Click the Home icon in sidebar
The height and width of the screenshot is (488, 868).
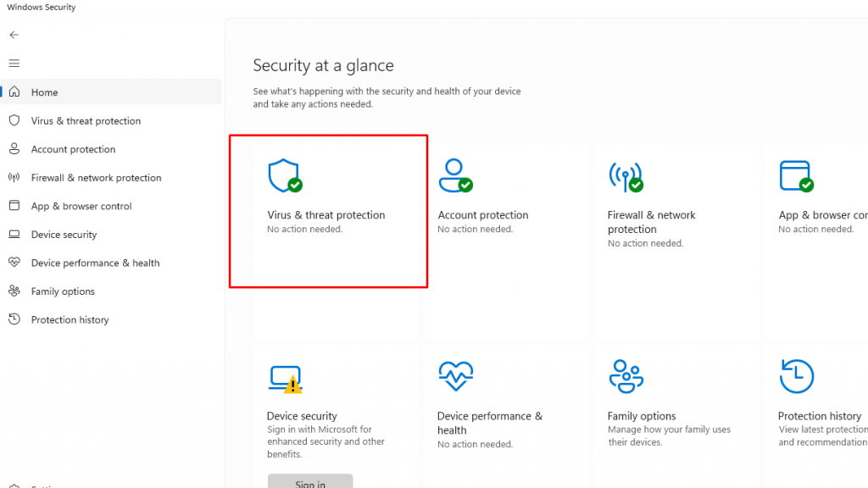click(x=14, y=91)
